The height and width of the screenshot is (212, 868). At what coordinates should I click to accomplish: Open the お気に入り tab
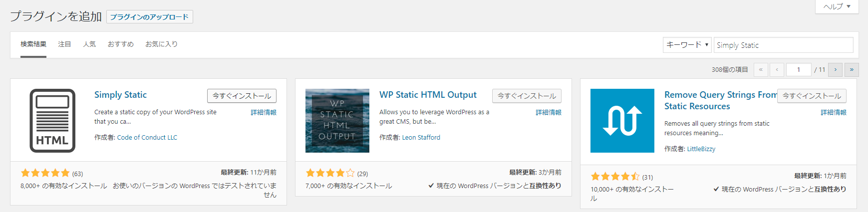click(x=161, y=44)
